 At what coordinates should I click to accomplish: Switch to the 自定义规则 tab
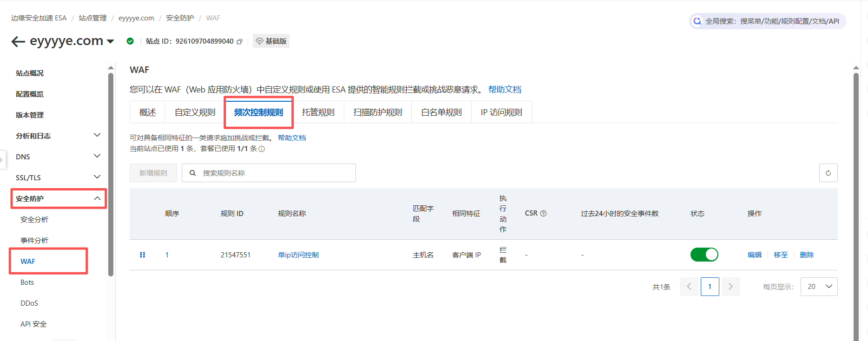(195, 112)
